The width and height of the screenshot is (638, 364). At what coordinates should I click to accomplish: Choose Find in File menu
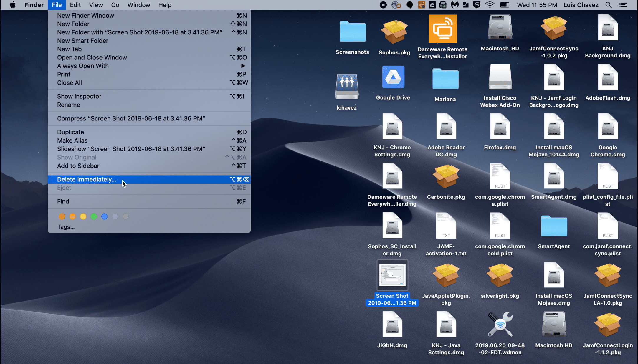click(x=149, y=201)
